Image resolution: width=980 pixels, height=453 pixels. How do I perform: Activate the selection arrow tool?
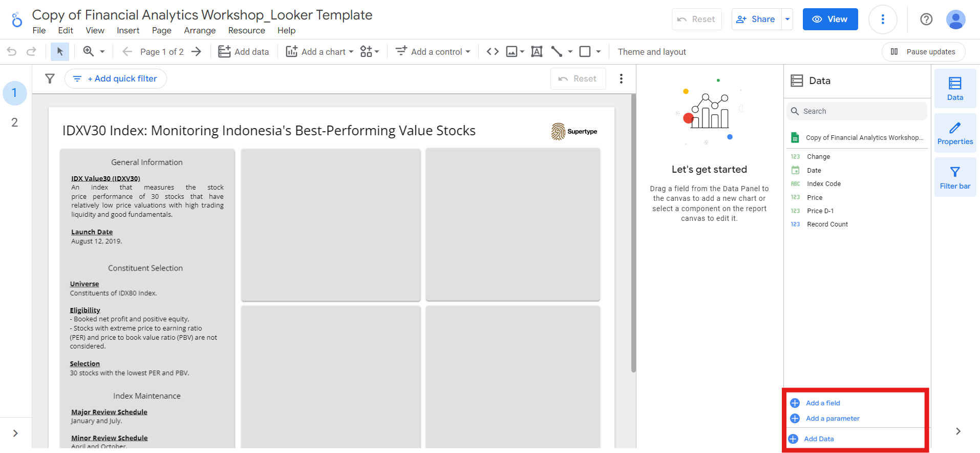click(59, 51)
